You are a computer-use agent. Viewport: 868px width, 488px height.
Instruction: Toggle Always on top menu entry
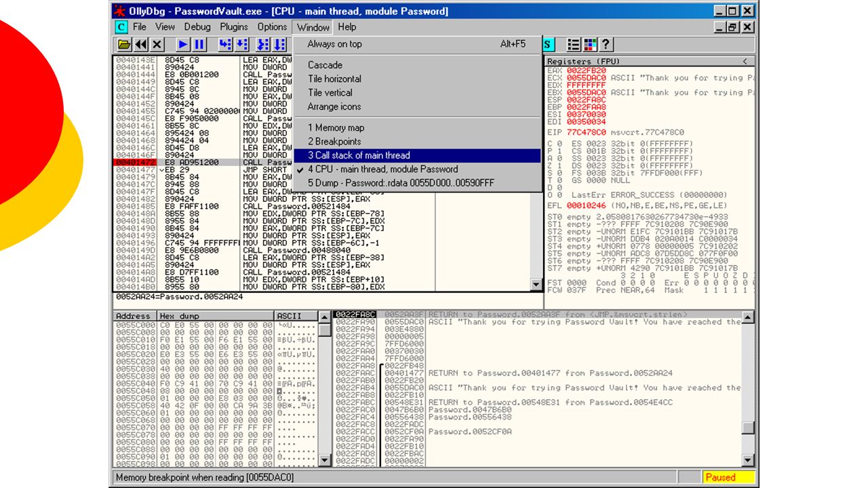(x=417, y=44)
